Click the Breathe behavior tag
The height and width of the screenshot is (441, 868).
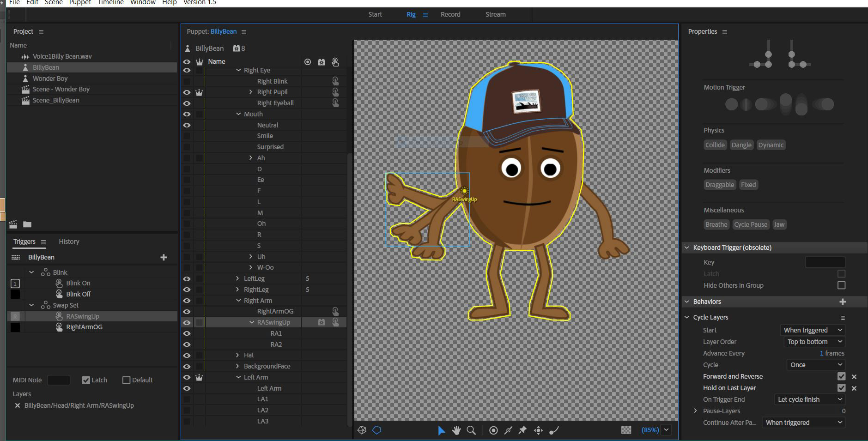[x=716, y=224]
